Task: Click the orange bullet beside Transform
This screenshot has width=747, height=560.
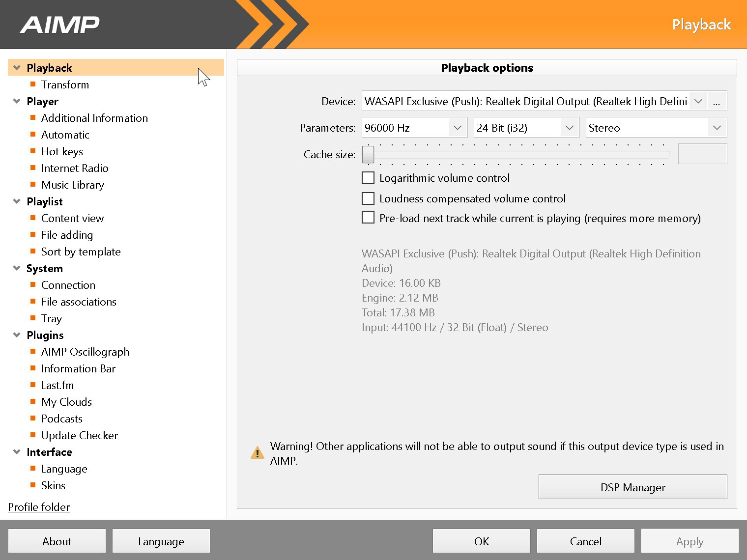Action: (33, 84)
